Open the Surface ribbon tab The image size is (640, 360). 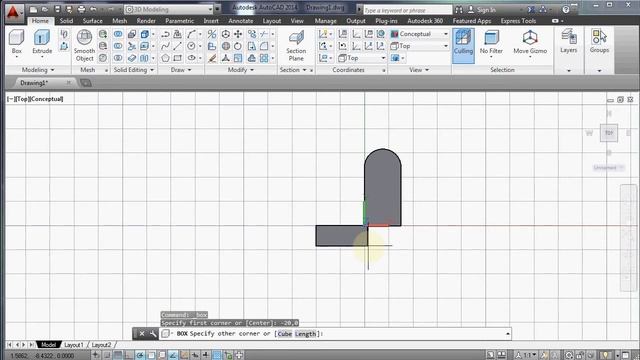(x=93, y=21)
